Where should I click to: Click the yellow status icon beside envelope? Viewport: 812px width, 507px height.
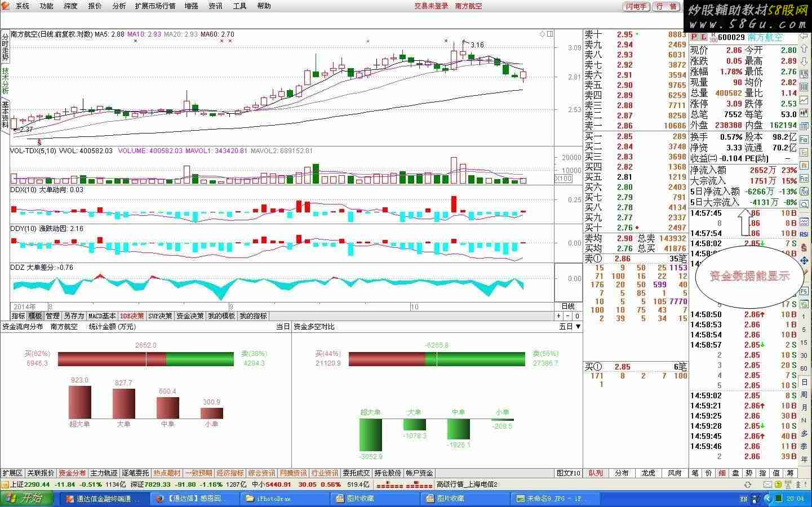[x=778, y=484]
